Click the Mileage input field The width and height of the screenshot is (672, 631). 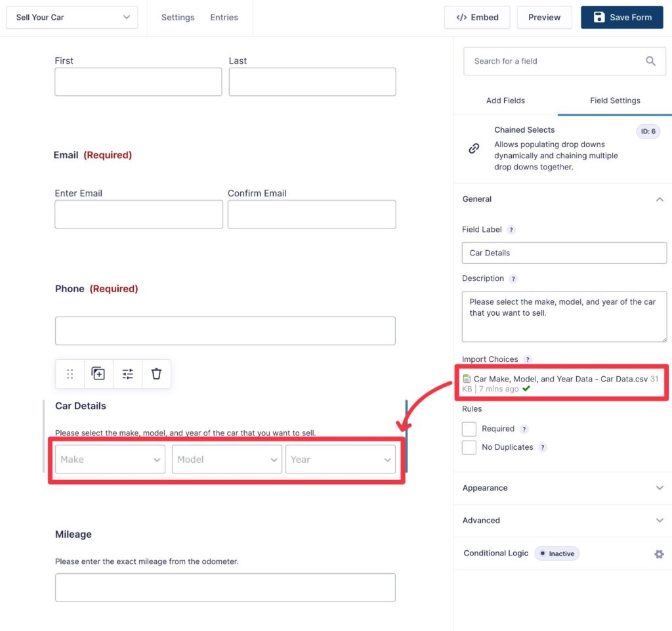[x=225, y=588]
